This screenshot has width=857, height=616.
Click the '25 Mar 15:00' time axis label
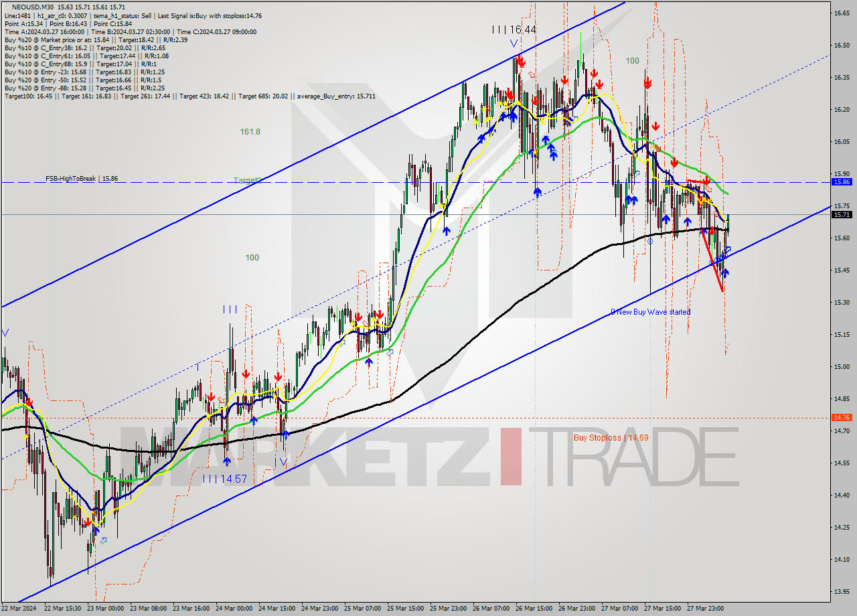click(x=406, y=609)
